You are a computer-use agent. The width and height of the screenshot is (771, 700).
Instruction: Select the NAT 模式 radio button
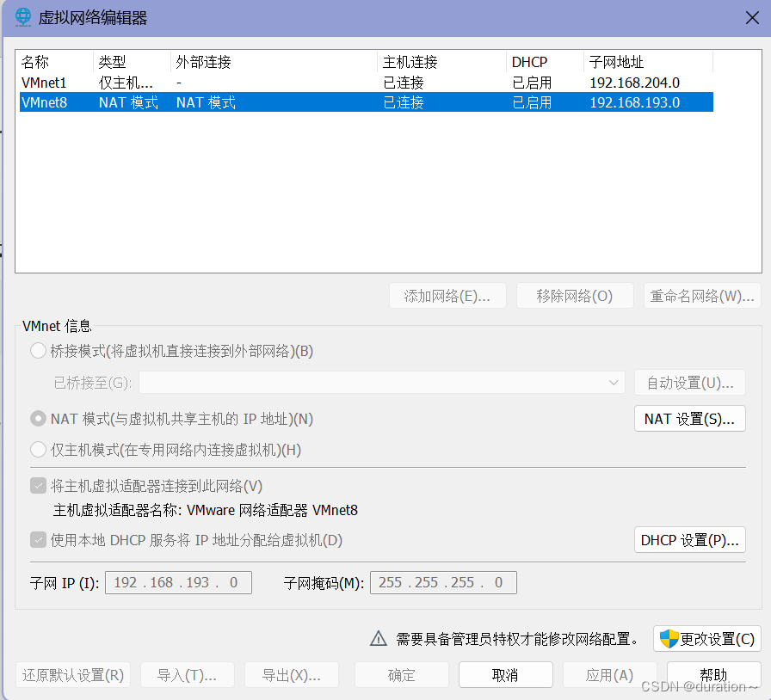pyautogui.click(x=38, y=419)
